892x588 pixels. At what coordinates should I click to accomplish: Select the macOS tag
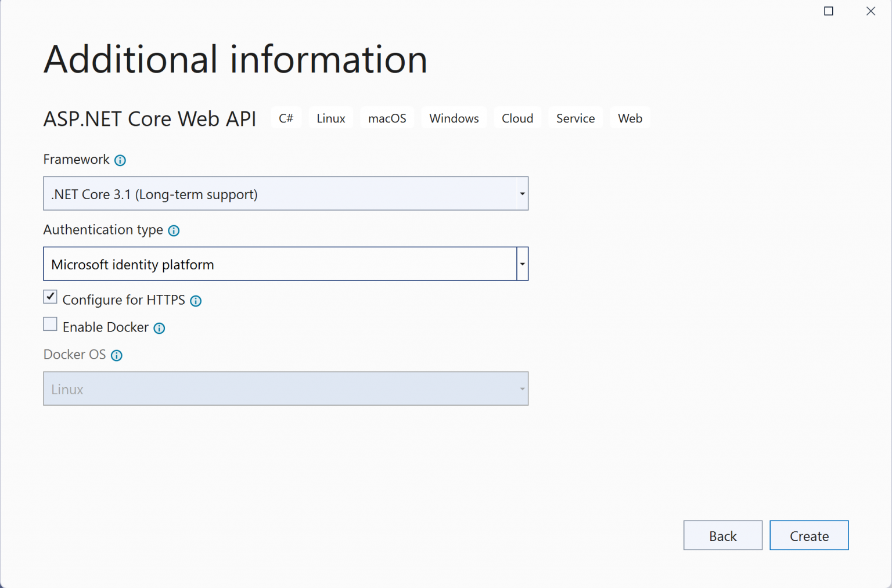point(387,118)
